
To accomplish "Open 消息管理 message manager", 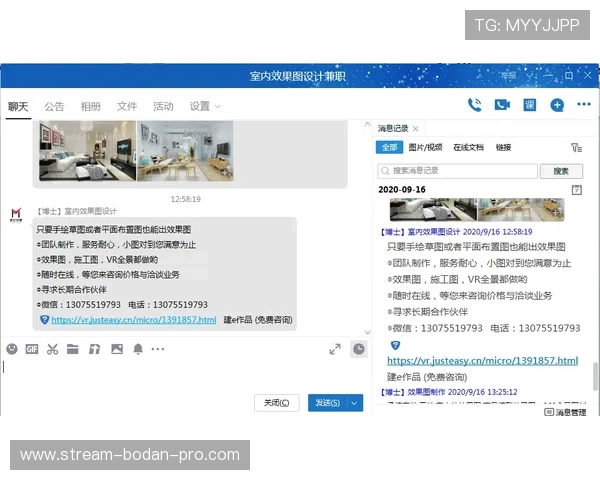I will (x=565, y=412).
